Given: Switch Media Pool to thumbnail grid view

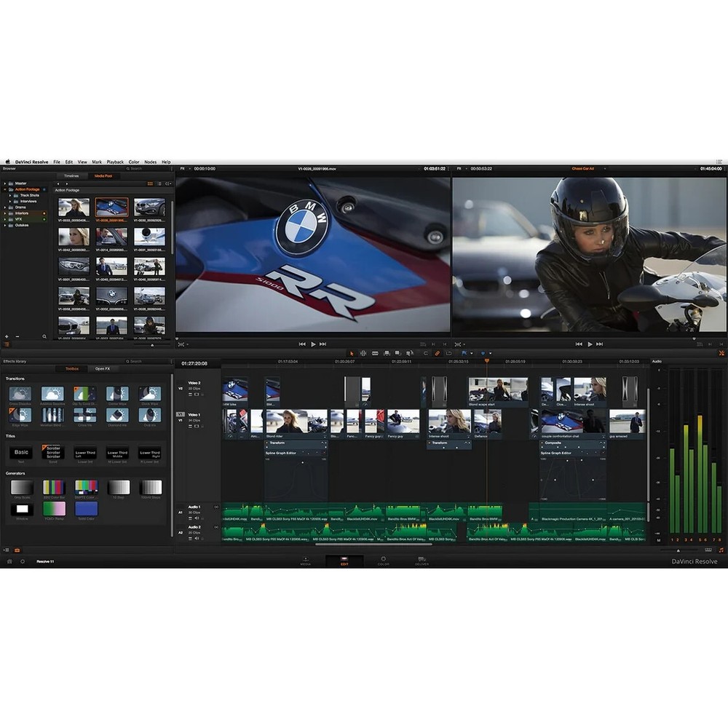Looking at the screenshot, I should pos(150,183).
